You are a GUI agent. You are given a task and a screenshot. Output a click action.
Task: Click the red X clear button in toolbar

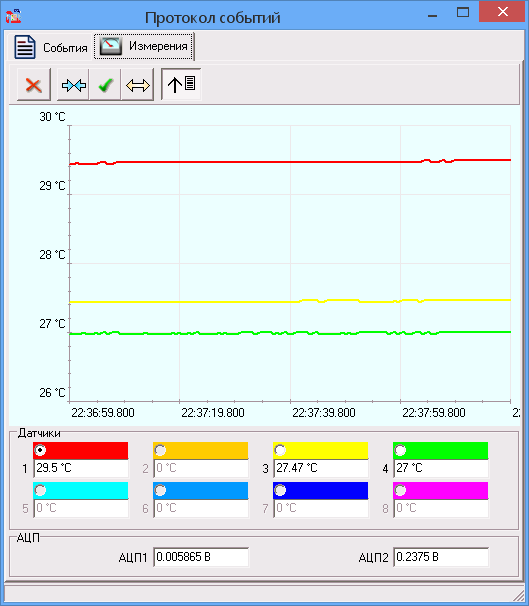34,85
